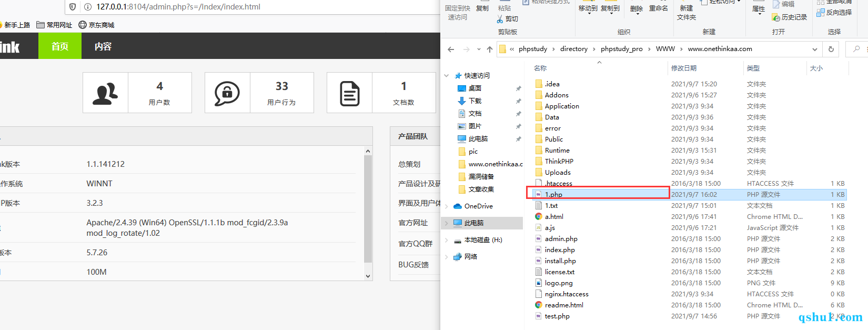Expand the 此电脑 tree node
Screen dimensions: 868x330
point(447,223)
